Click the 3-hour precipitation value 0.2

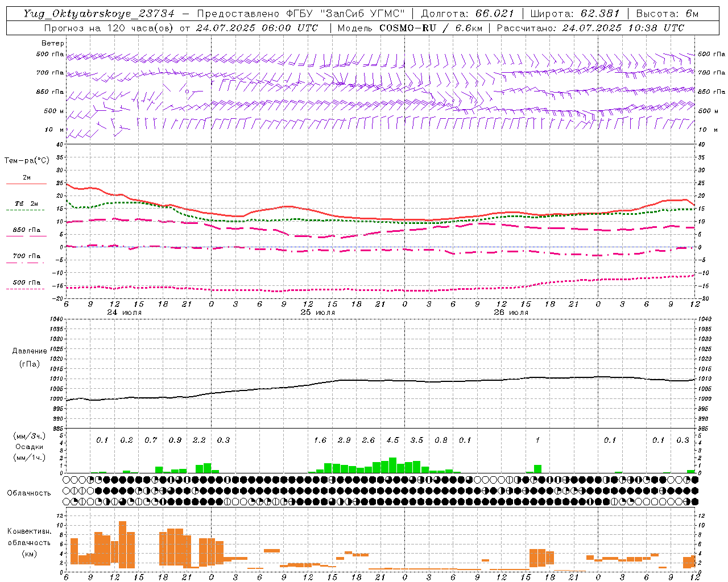point(126,440)
